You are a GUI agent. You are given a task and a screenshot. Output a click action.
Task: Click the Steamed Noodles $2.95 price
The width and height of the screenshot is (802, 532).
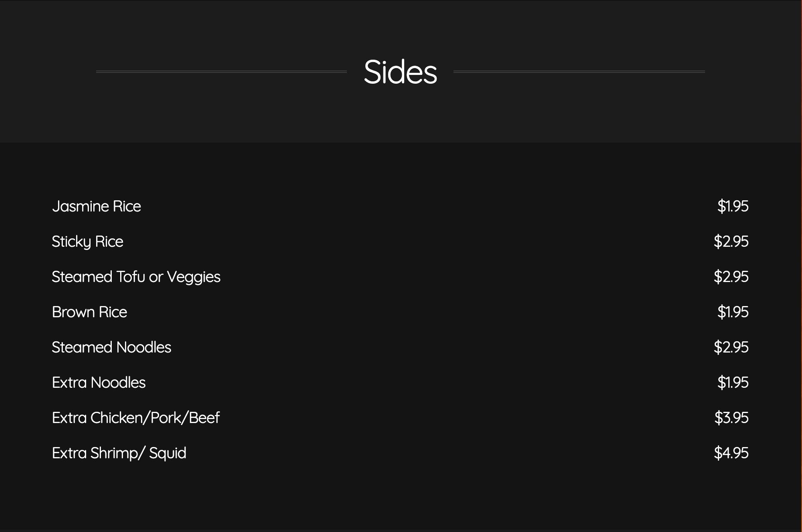coord(731,347)
